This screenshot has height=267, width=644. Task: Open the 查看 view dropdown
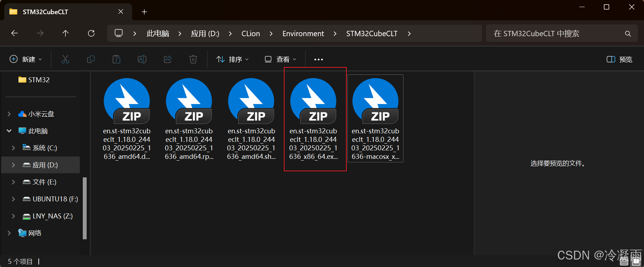click(281, 59)
